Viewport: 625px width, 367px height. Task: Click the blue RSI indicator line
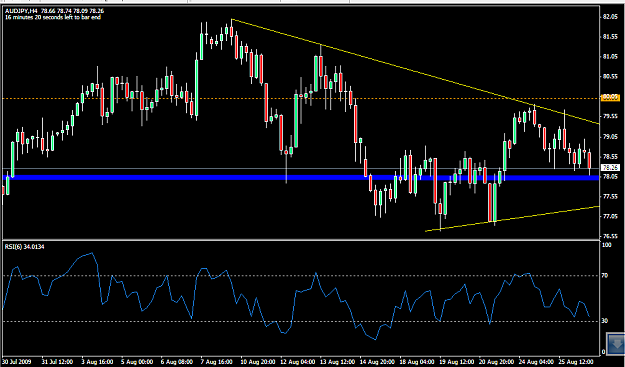coord(297,296)
